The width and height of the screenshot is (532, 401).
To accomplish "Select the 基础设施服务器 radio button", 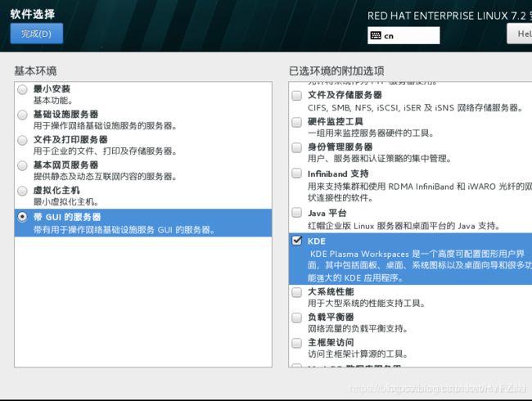I will (22, 115).
